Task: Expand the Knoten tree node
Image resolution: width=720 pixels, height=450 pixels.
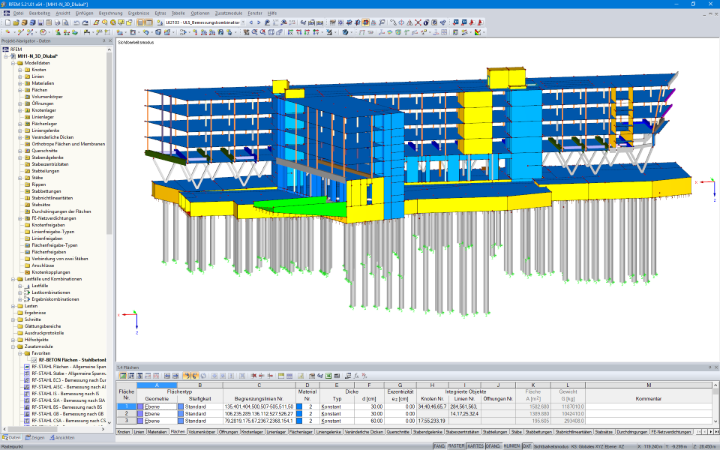Action: [20, 70]
